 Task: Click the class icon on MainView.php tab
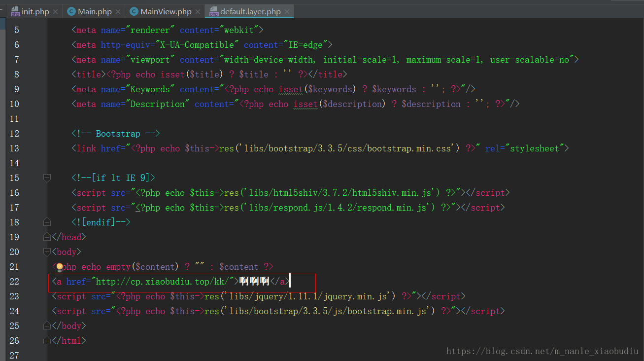[134, 11]
